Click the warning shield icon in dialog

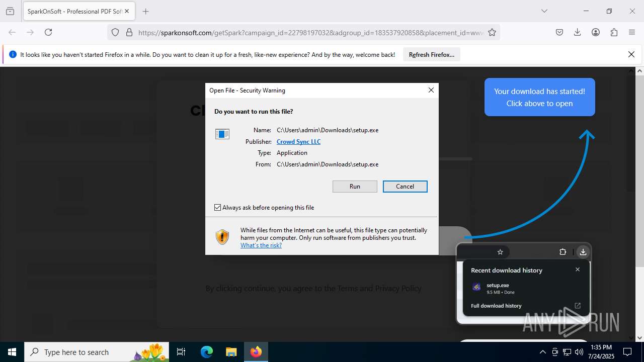[222, 237]
